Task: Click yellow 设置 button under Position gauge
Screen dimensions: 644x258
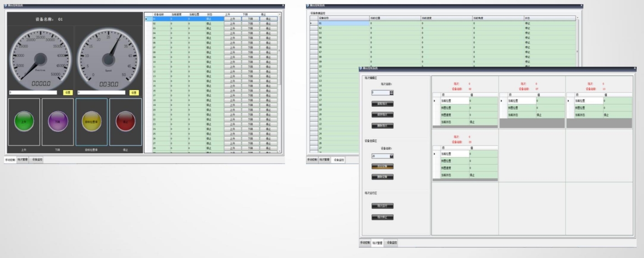Action: (68, 92)
